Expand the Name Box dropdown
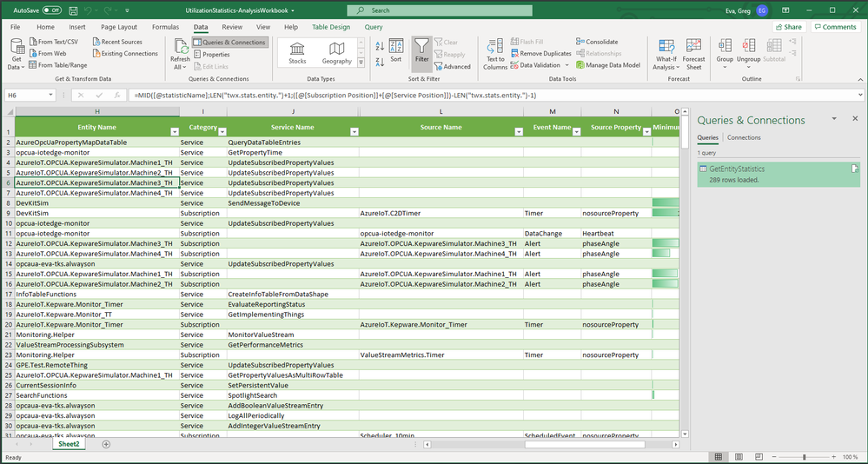This screenshot has height=464, width=868. [x=50, y=96]
